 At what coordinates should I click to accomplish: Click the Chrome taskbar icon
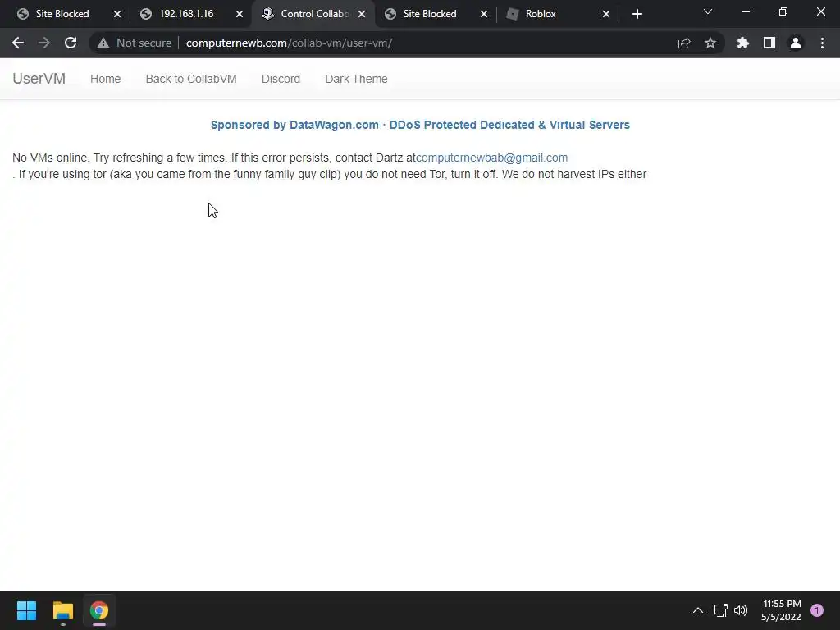tap(99, 610)
